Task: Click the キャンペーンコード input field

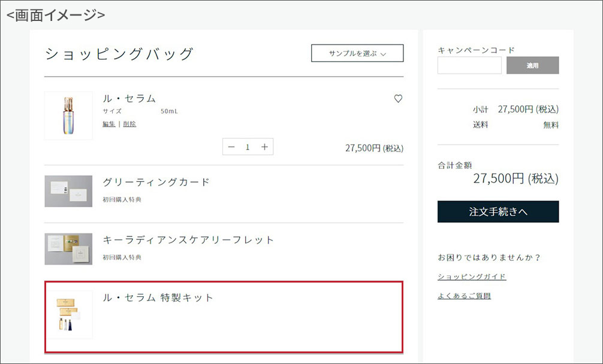Action: click(x=469, y=65)
